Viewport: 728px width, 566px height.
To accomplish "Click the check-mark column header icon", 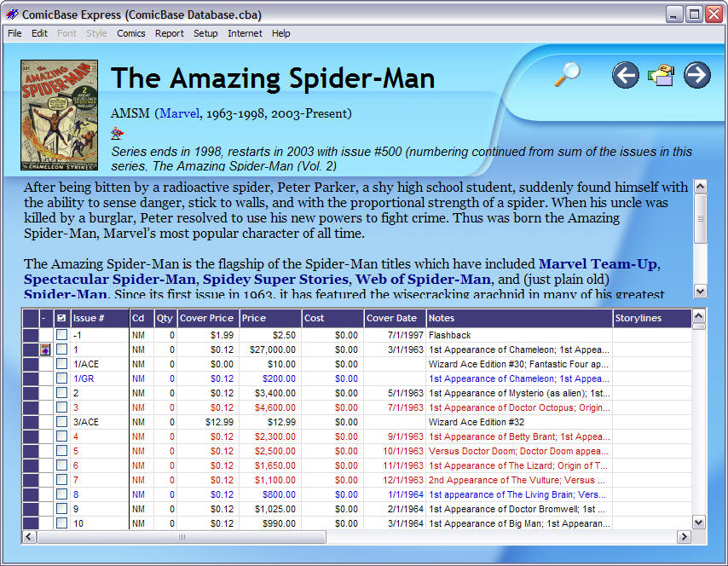I will tap(61, 318).
